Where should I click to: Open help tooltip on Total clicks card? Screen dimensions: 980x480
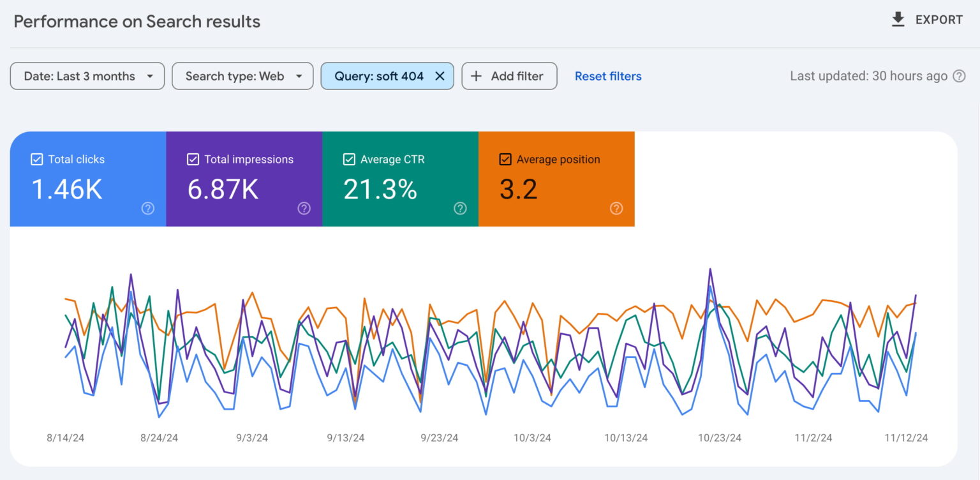(147, 208)
